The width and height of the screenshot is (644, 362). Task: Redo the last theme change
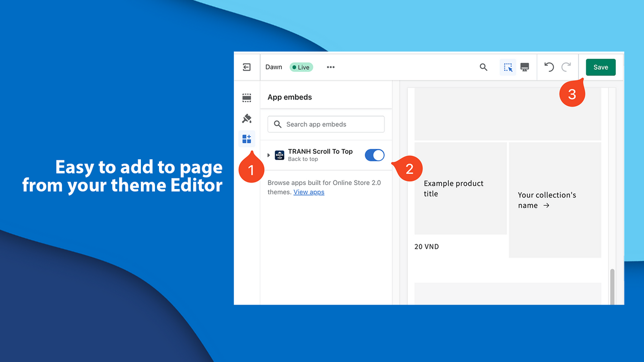click(x=566, y=67)
